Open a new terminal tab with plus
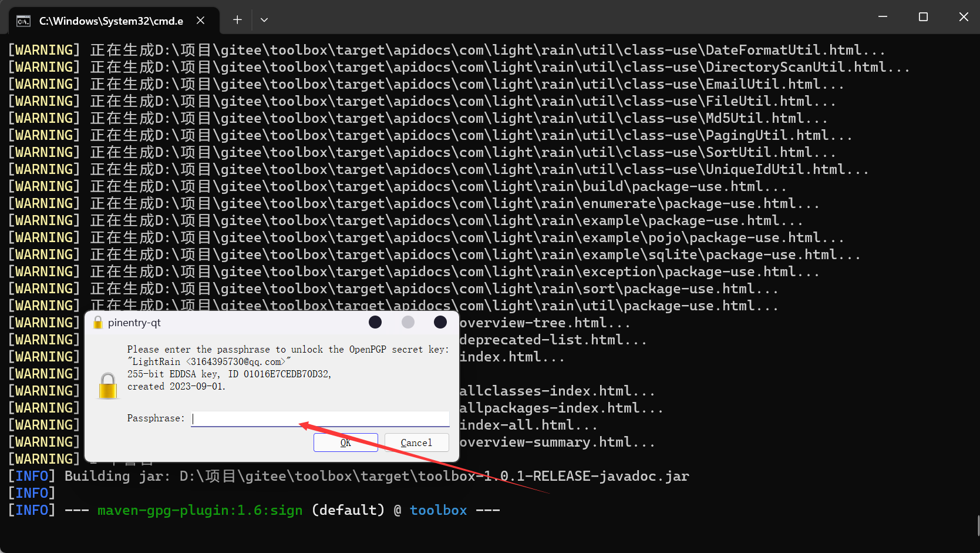The width and height of the screenshot is (980, 553). coord(237,20)
